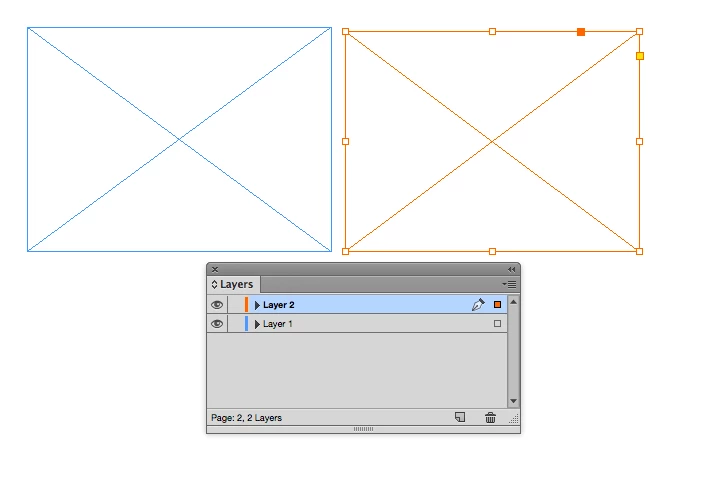Select the Layer 1 row name
This screenshot has width=717, height=482.
278,324
